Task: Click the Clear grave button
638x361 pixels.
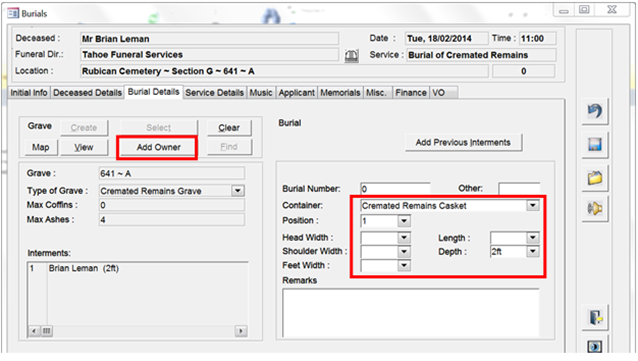Action: pos(229,128)
